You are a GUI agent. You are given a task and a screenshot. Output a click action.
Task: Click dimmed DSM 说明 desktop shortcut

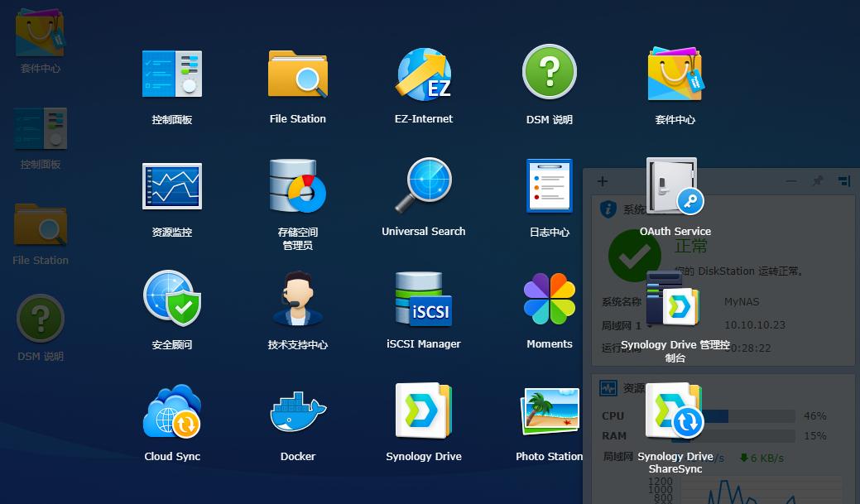41,319
